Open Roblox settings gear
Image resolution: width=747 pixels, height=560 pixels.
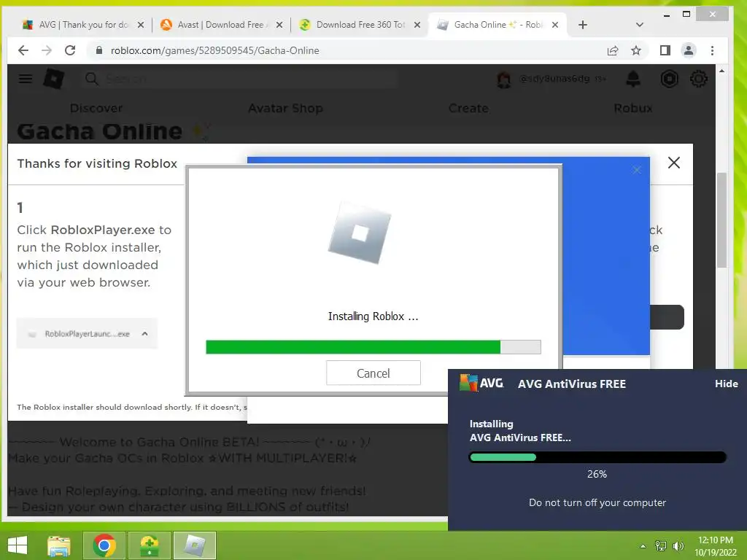(698, 79)
